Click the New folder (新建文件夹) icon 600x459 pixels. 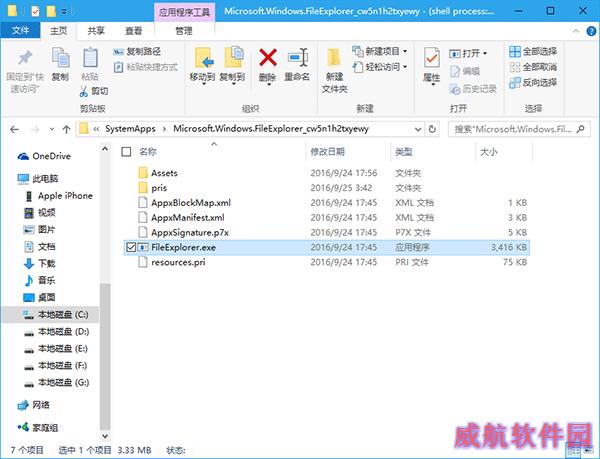334,59
